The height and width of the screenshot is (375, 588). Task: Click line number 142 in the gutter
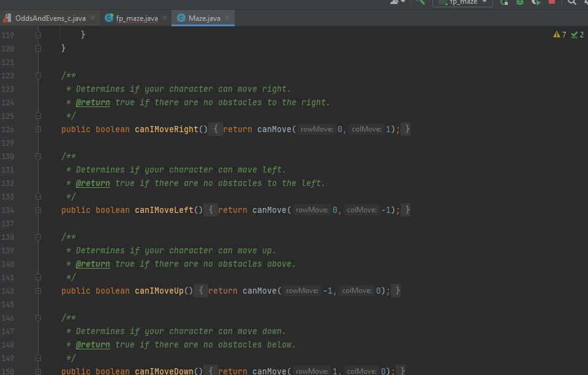(x=8, y=291)
